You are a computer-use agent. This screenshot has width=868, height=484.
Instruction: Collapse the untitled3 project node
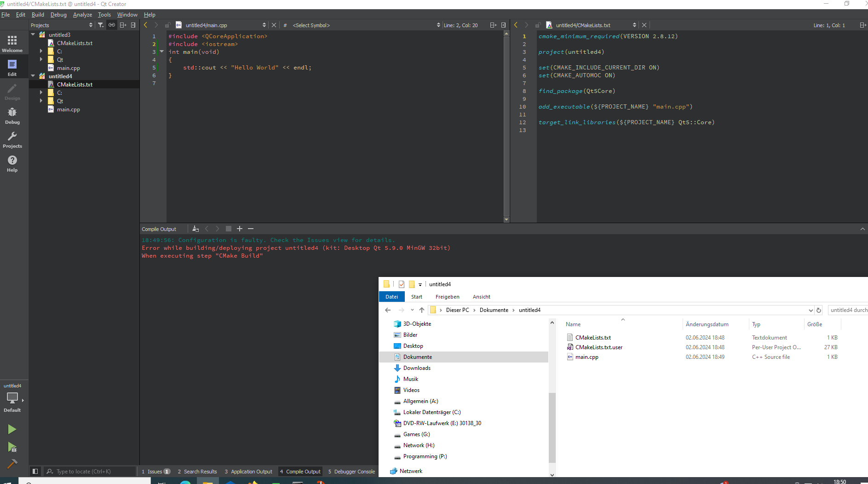(33, 35)
